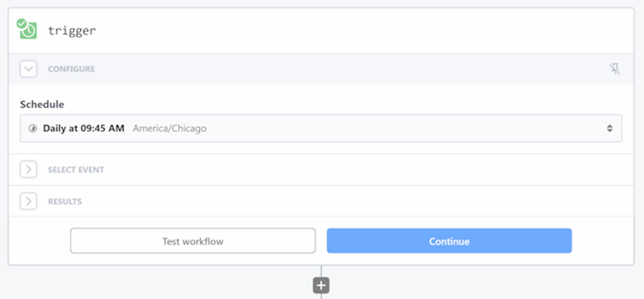644x299 pixels.
Task: Click the RESULTS section label
Action: (65, 201)
